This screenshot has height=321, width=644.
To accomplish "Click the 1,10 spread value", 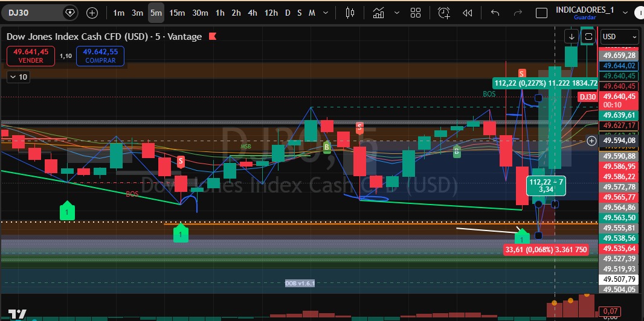I will pos(66,56).
